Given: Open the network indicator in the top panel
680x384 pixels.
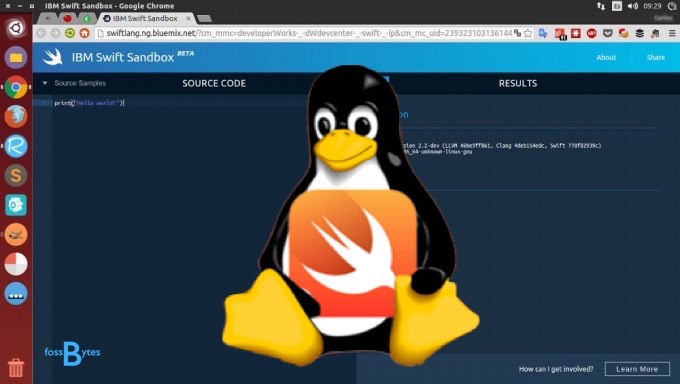Looking at the screenshot, I should point(601,6).
